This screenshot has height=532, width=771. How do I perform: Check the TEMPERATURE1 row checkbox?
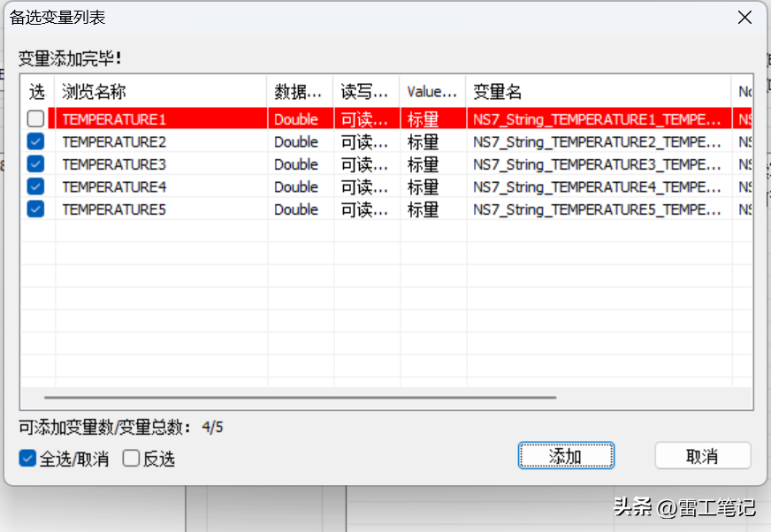[x=35, y=119]
